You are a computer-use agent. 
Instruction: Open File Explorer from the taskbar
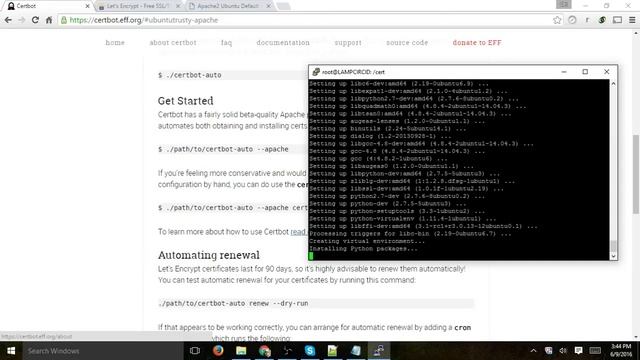pyautogui.click(x=241, y=351)
